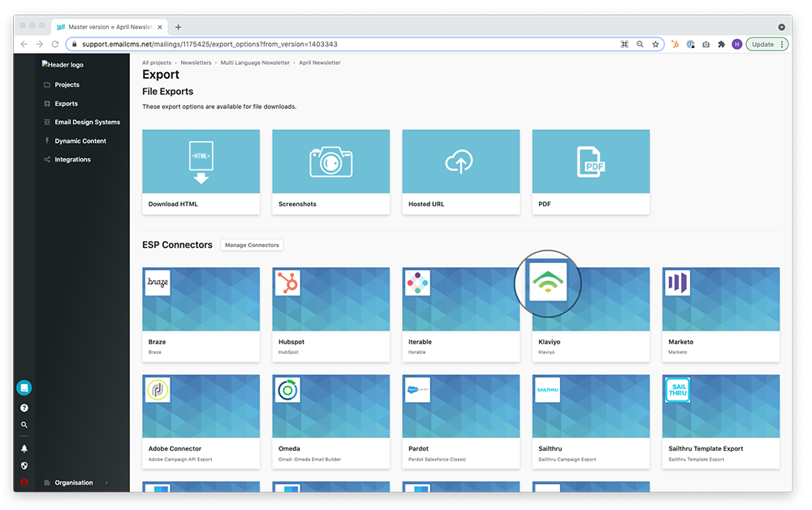This screenshot has width=812, height=510.
Task: Open the Download HTML export tile icon
Action: (x=201, y=162)
